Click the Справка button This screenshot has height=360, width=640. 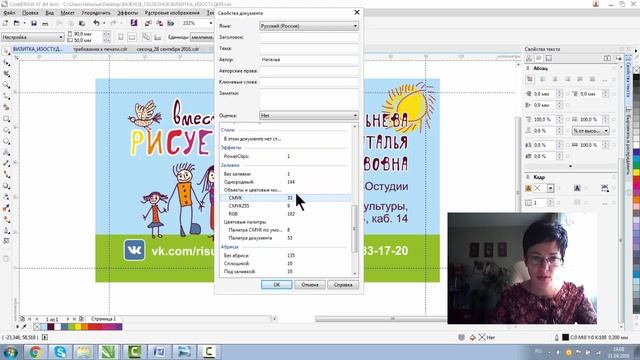tap(343, 284)
